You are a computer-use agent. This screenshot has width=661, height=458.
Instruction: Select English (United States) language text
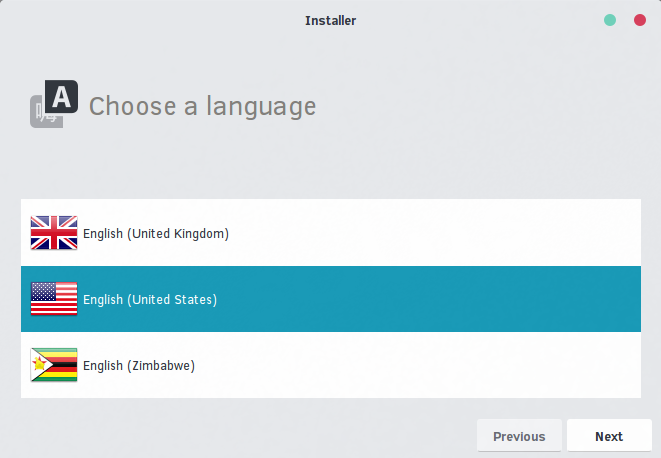coord(150,299)
